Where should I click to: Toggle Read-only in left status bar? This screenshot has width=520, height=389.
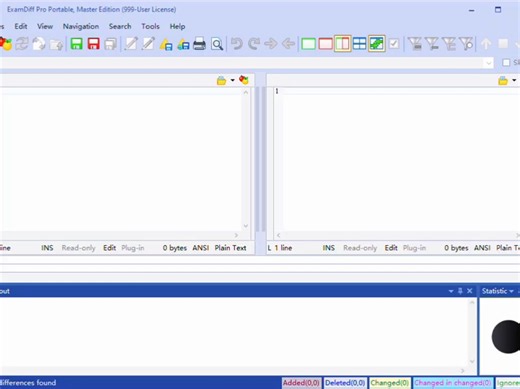coord(78,248)
